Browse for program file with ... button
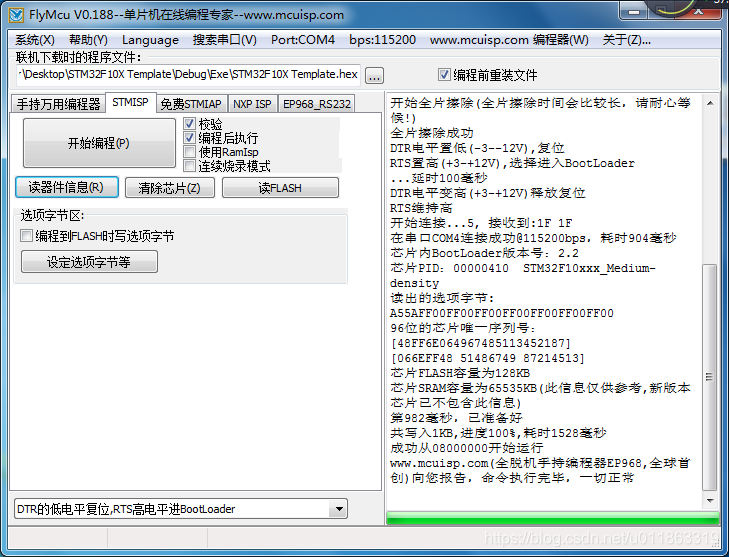 374,75
